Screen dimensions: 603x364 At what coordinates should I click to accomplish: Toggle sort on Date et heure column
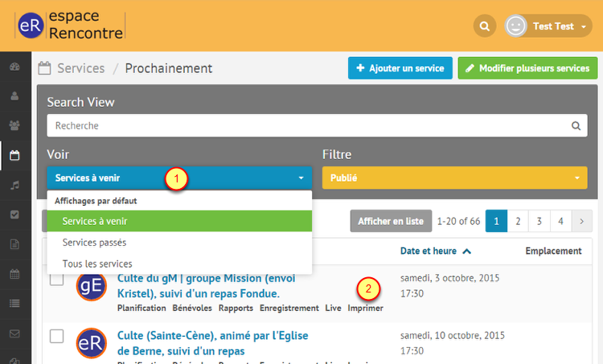coord(435,251)
